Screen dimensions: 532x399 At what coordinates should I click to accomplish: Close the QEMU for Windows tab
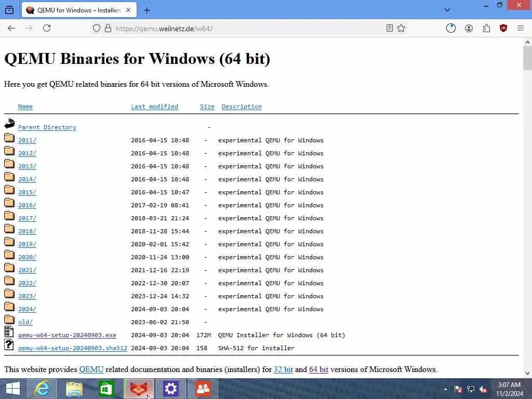click(x=128, y=10)
